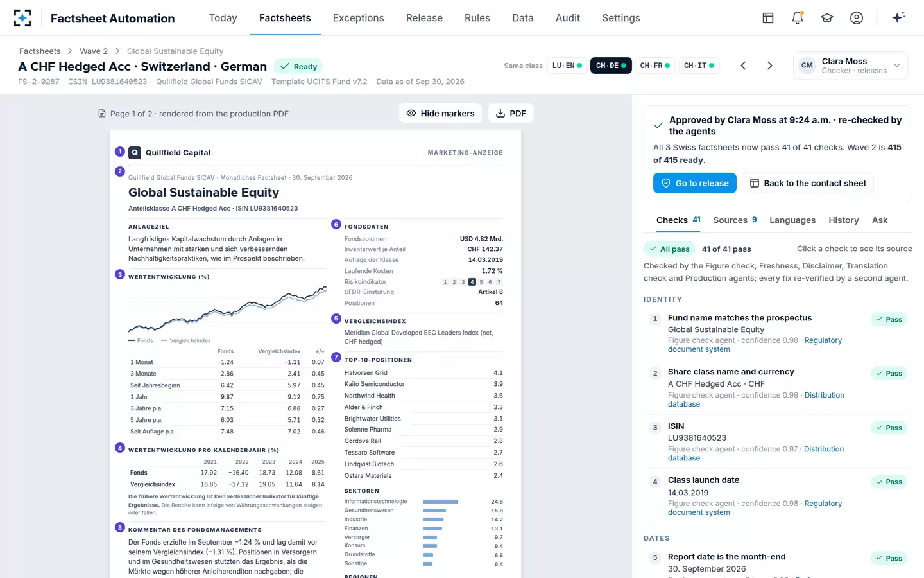Screen dimensions: 924x578
Task: Open the Exceptions menu
Action: coord(358,18)
